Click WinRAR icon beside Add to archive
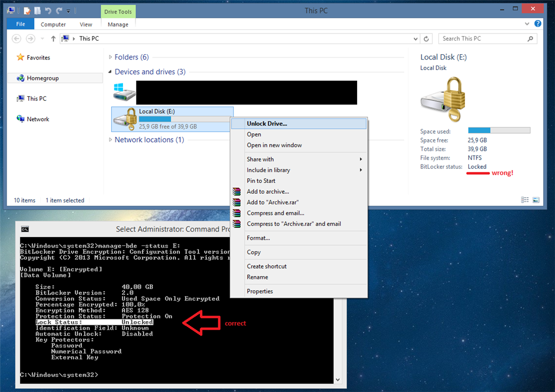The width and height of the screenshot is (555, 392). (x=236, y=192)
